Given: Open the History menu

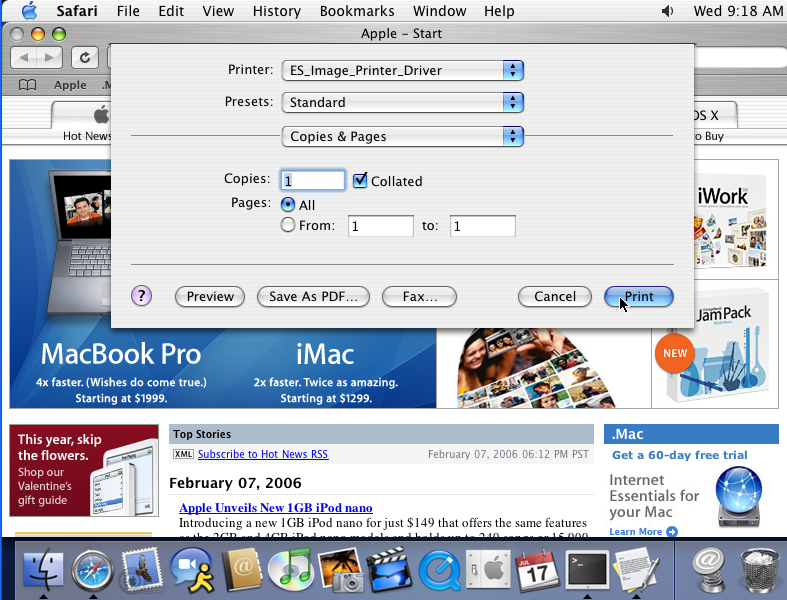Looking at the screenshot, I should pos(277,11).
